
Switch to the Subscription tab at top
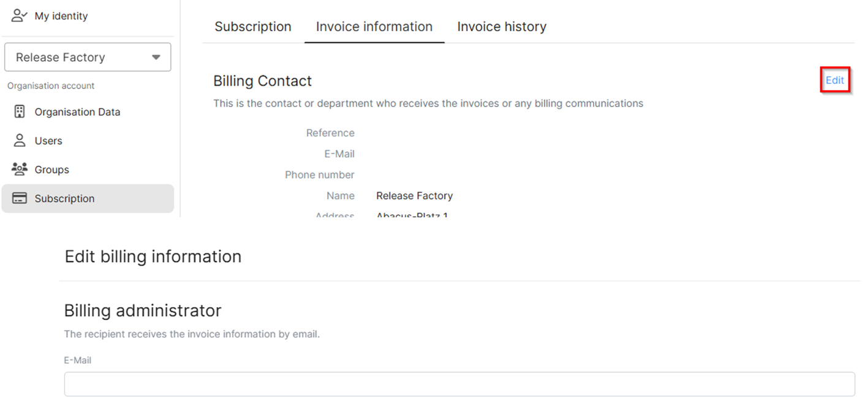252,27
